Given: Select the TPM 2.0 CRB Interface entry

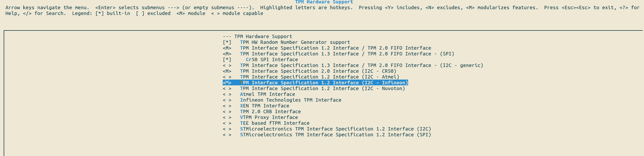Looking at the screenshot, I should 270,112.
